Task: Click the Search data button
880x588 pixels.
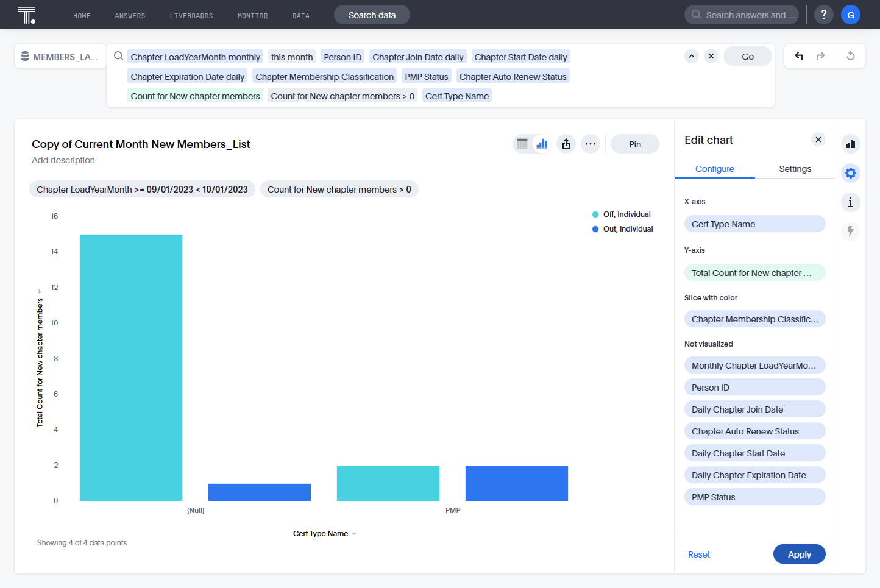Action: tap(372, 15)
